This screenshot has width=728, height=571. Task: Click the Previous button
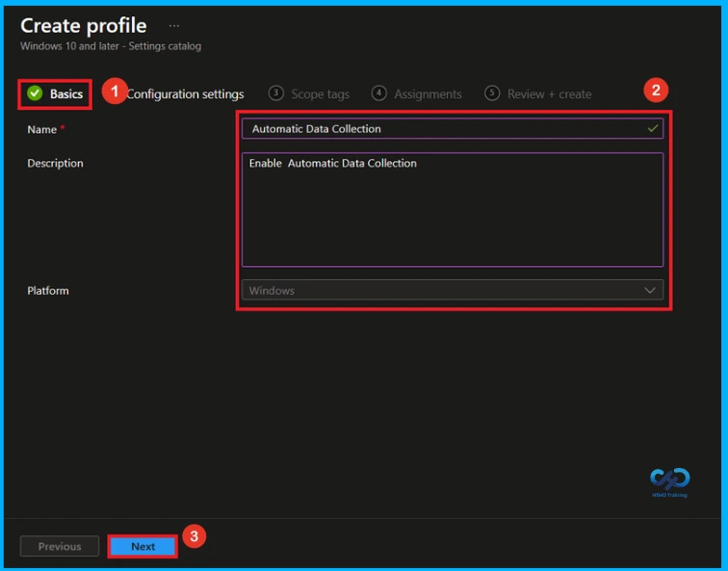60,546
